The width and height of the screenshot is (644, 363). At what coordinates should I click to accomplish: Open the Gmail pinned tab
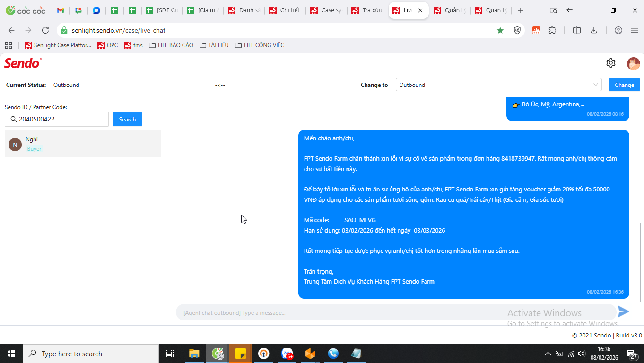[61, 10]
